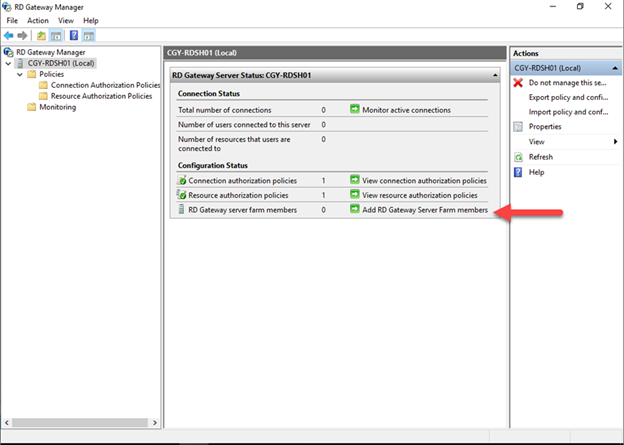Viewport: 624px width, 445px height.
Task: Click the red X Do not manage icon
Action: click(x=518, y=83)
